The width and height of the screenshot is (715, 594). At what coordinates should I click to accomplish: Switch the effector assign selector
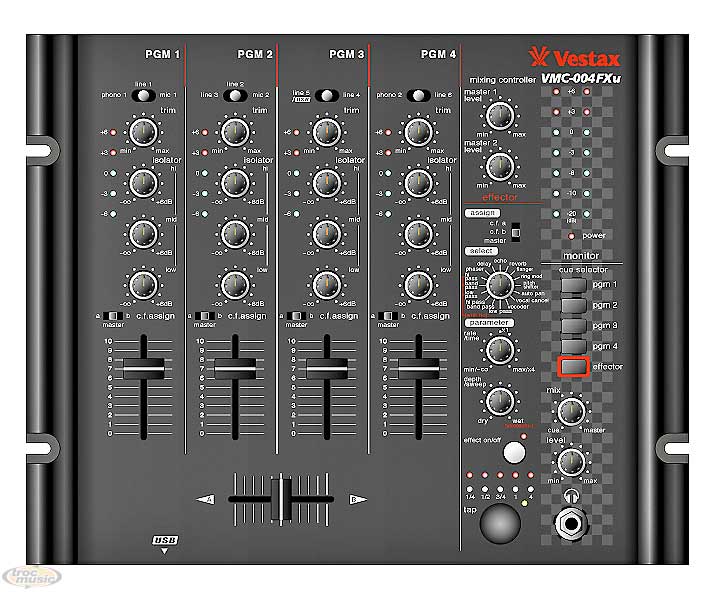tap(516, 232)
